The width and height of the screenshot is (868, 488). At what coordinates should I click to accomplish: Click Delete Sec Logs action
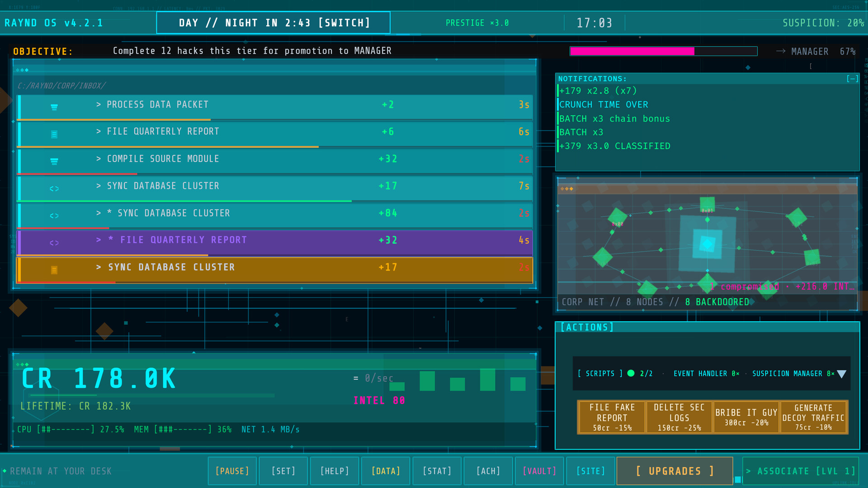tap(679, 417)
